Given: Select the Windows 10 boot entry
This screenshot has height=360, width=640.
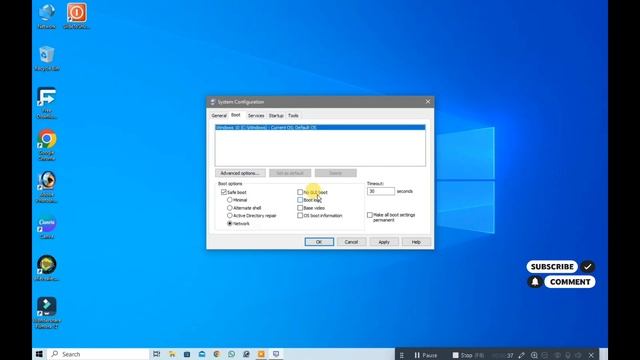Looking at the screenshot, I should point(320,127).
